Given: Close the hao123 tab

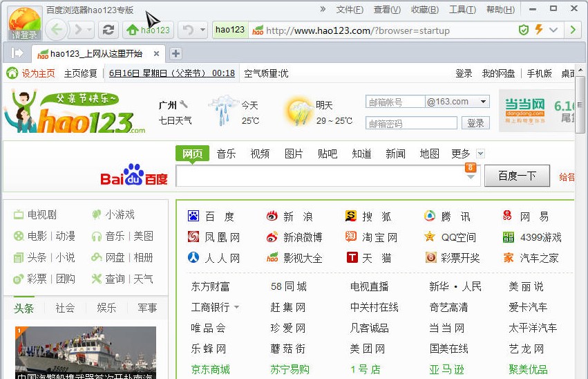Looking at the screenshot, I should (x=156, y=54).
